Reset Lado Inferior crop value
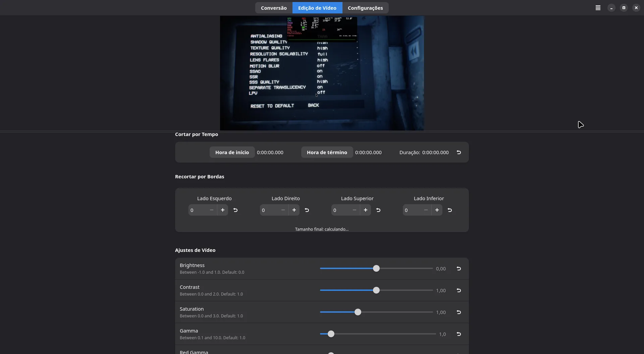 (x=450, y=210)
